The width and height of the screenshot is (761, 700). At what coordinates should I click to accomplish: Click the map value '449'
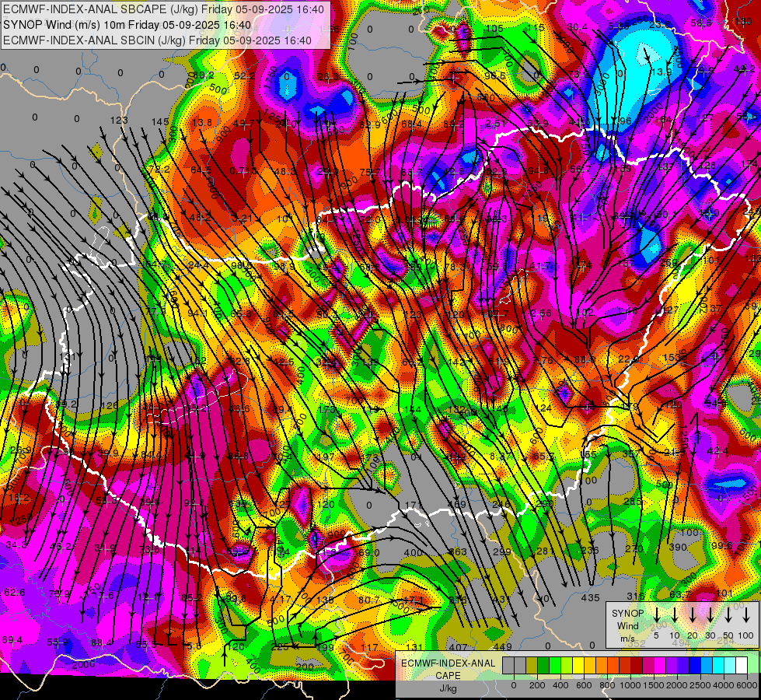502,647
